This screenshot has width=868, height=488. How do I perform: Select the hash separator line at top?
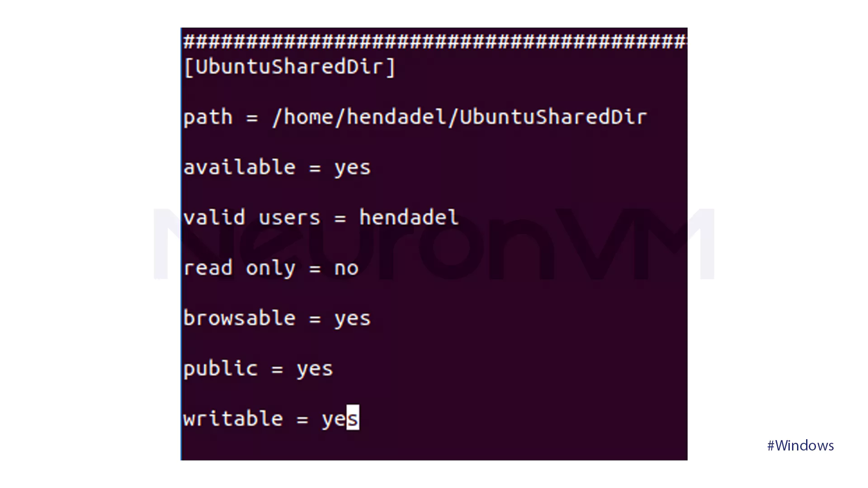click(434, 40)
